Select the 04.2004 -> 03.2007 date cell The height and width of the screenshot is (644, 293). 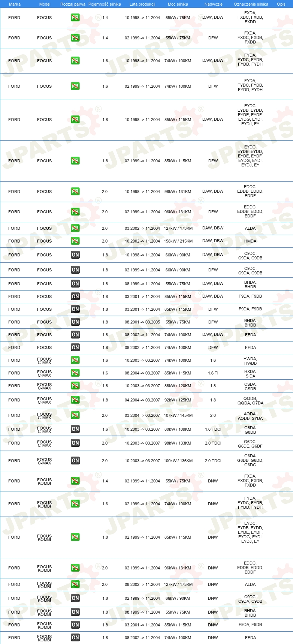(x=142, y=400)
